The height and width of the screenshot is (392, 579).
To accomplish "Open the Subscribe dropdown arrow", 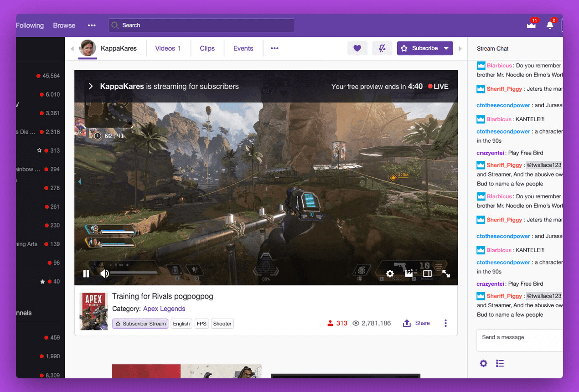I will (446, 48).
